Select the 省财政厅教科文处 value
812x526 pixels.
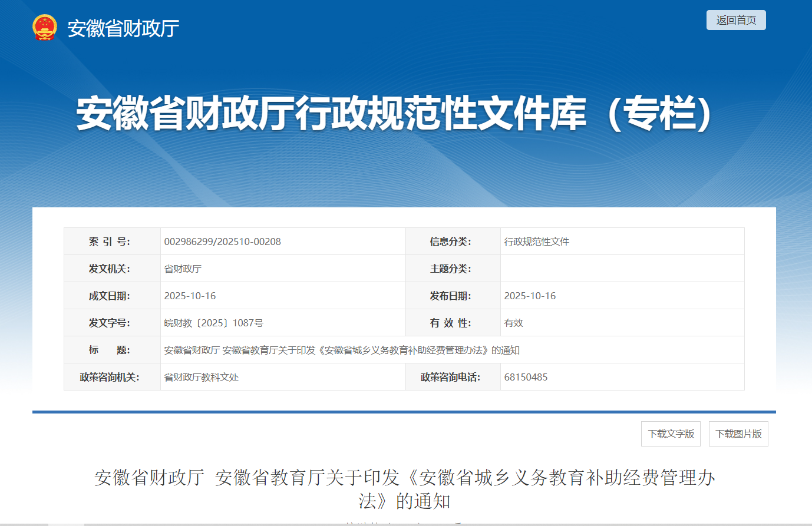tap(202, 377)
